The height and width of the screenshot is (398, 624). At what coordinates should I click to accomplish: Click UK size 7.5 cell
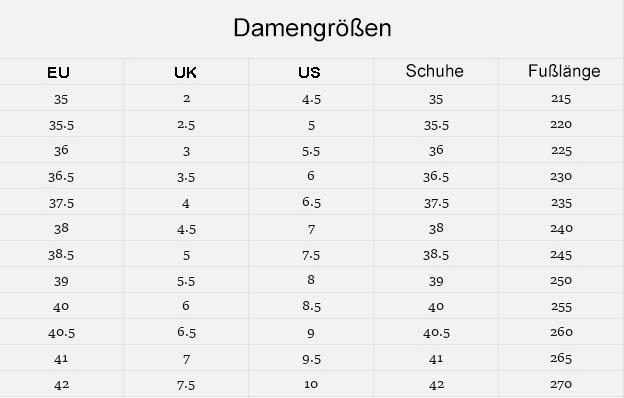point(186,385)
